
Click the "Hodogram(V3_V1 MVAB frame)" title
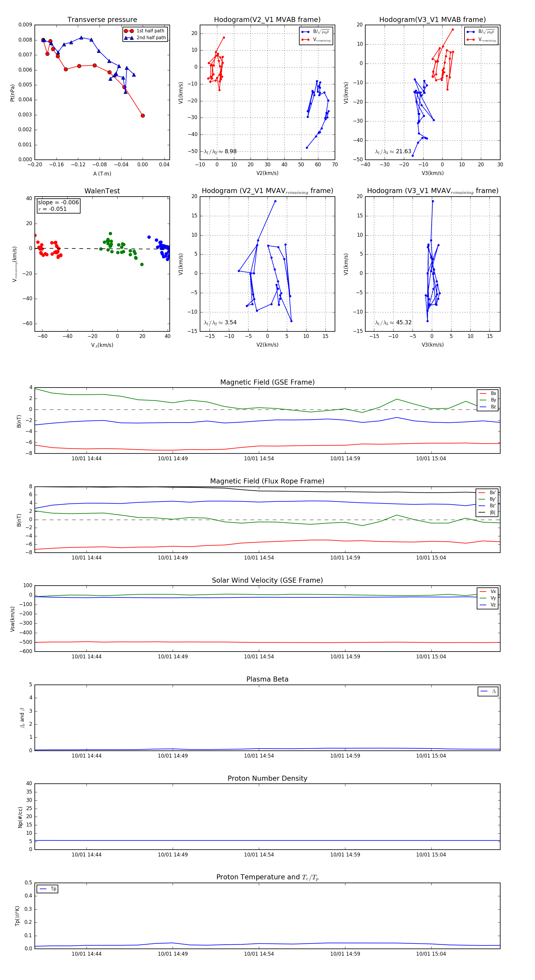point(432,20)
